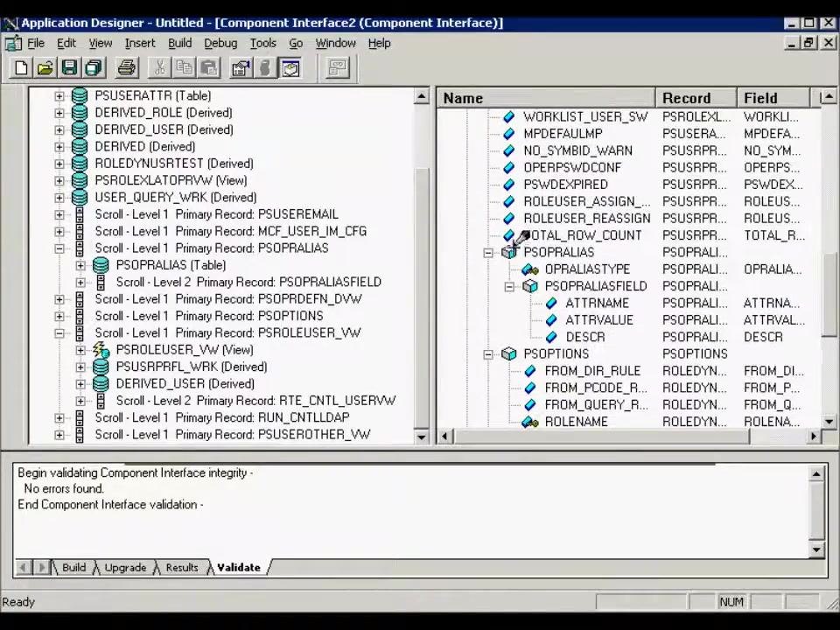This screenshot has width=840, height=630.
Task: Click the left tree scrollbar down arrow
Action: coord(422,437)
